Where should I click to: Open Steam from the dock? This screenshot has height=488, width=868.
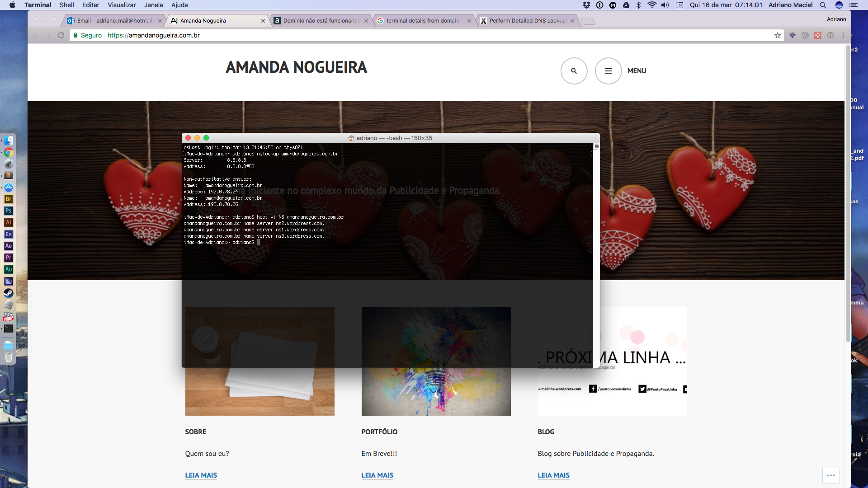(x=9, y=293)
